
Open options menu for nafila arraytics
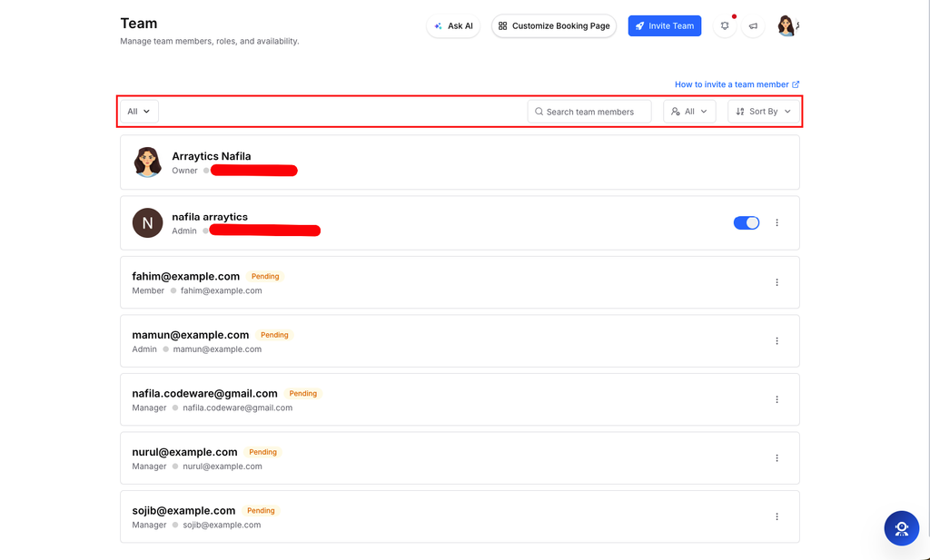[x=777, y=222]
